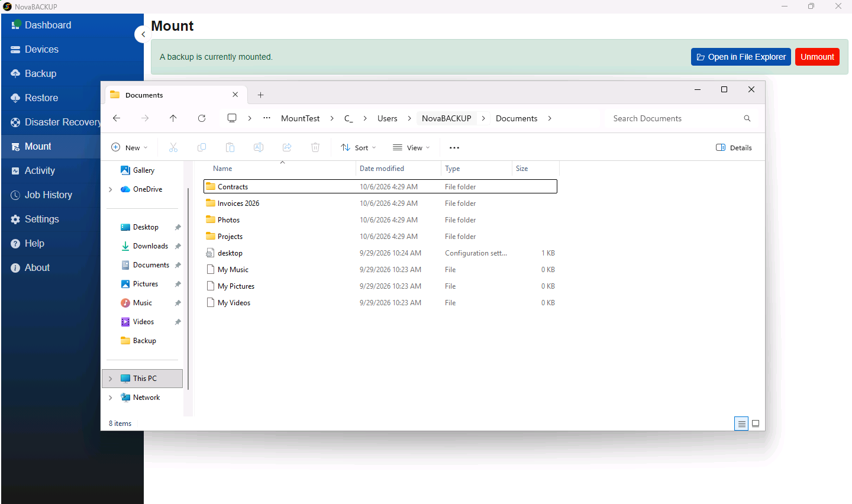This screenshot has width=852, height=504.
Task: Go back in File Explorer
Action: [x=117, y=118]
